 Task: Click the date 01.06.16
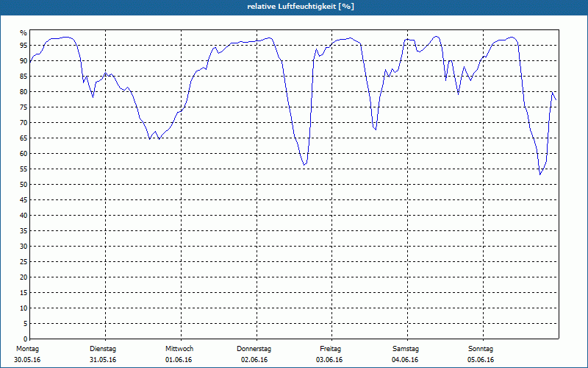[x=179, y=360]
